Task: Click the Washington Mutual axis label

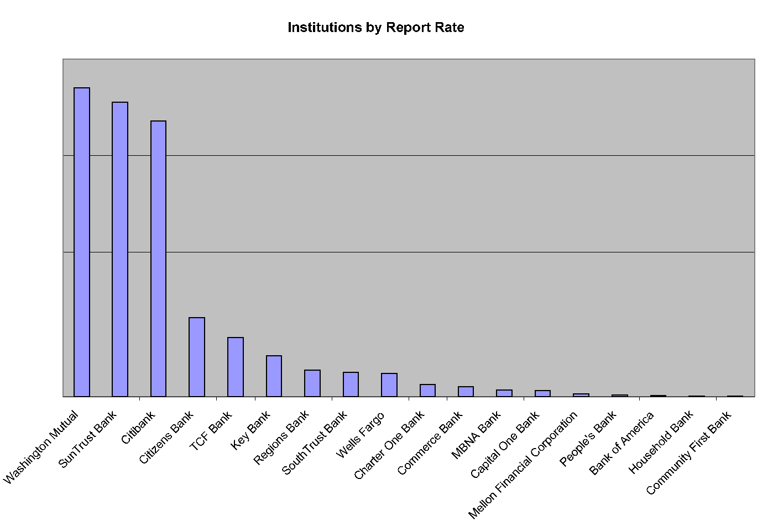Action: click(41, 447)
